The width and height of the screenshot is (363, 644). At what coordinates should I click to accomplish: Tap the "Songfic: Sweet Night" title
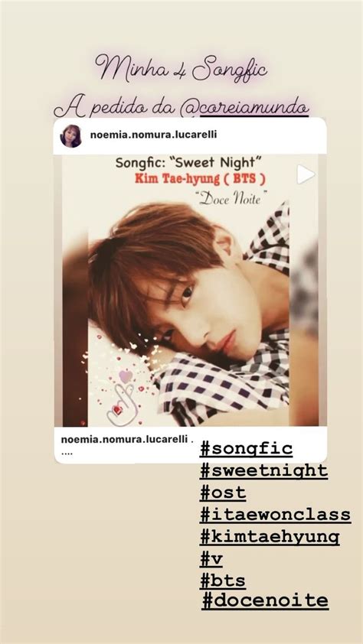coord(188,163)
